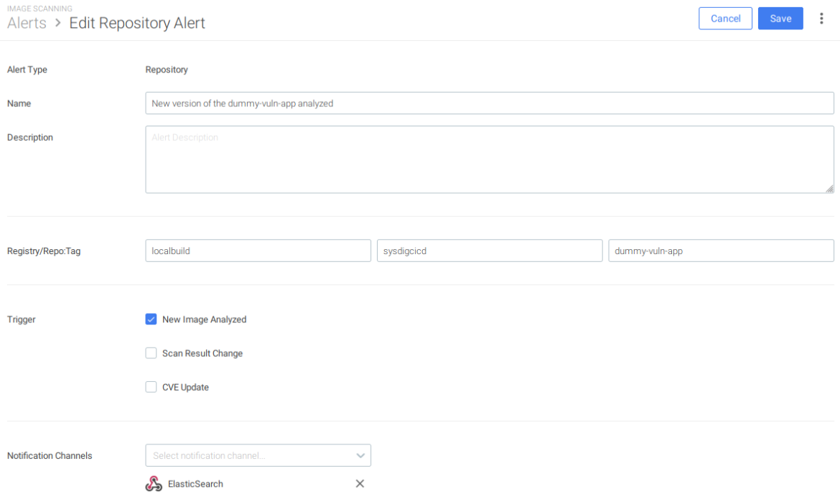Click the Notification Channels label
840x504 pixels.
pyautogui.click(x=50, y=455)
